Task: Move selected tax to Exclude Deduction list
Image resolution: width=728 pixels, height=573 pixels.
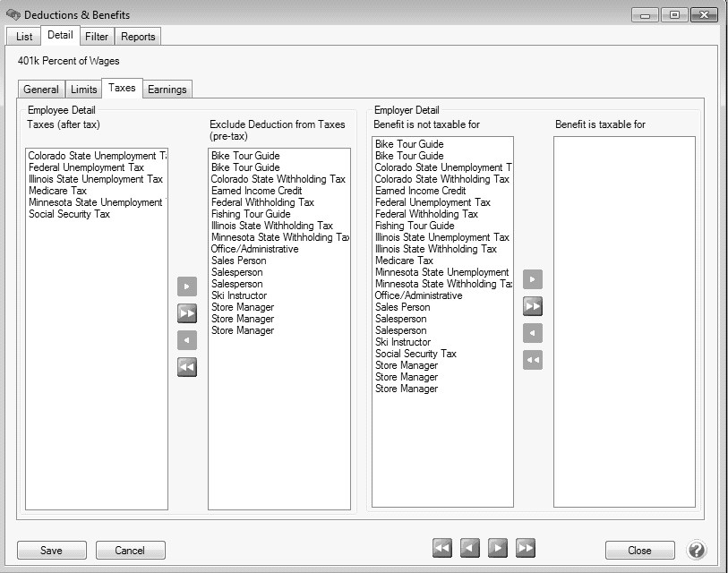Action: [187, 286]
